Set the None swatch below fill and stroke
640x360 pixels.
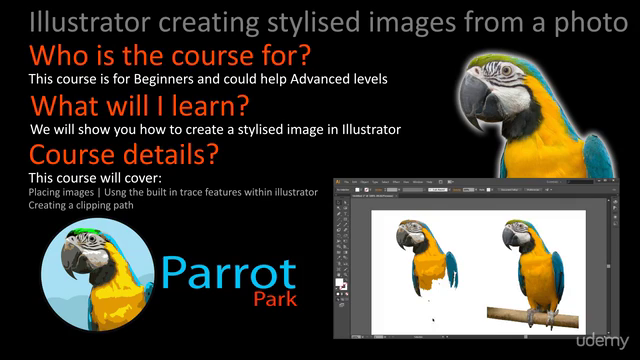coord(347,294)
